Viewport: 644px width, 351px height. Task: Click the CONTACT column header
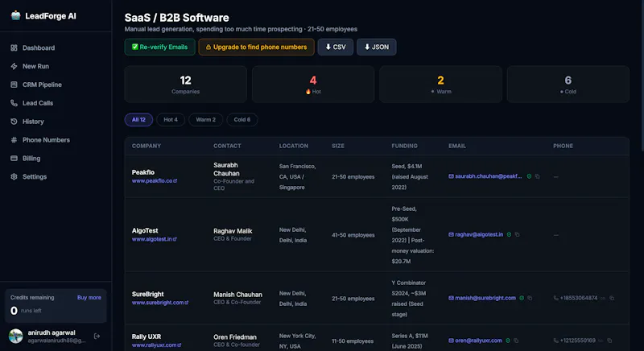[227, 146]
